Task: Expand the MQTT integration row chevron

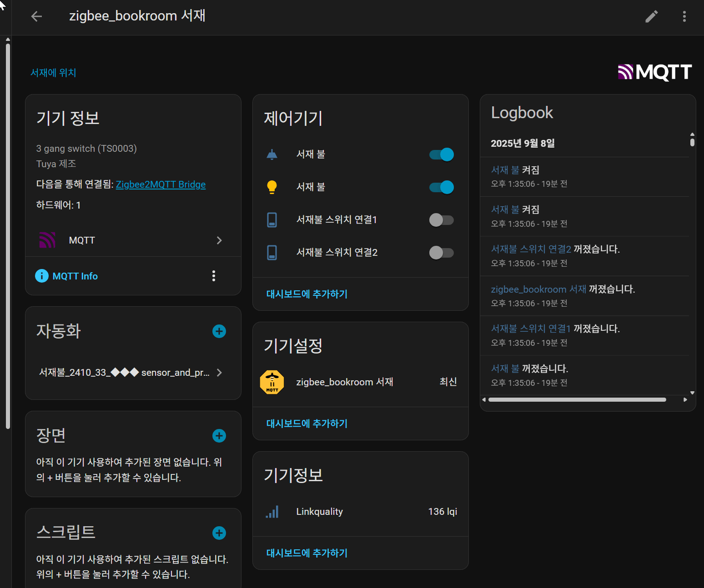Action: coord(219,240)
